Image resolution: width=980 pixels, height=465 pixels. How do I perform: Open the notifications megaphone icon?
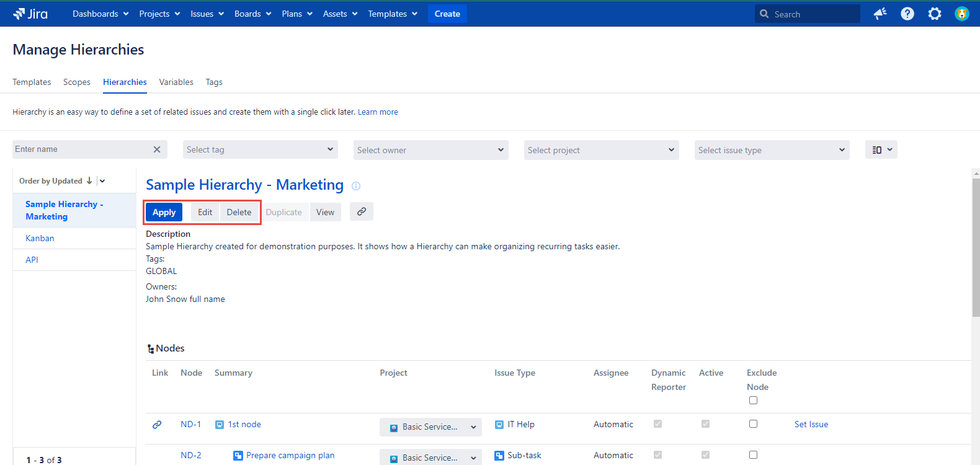(x=880, y=14)
